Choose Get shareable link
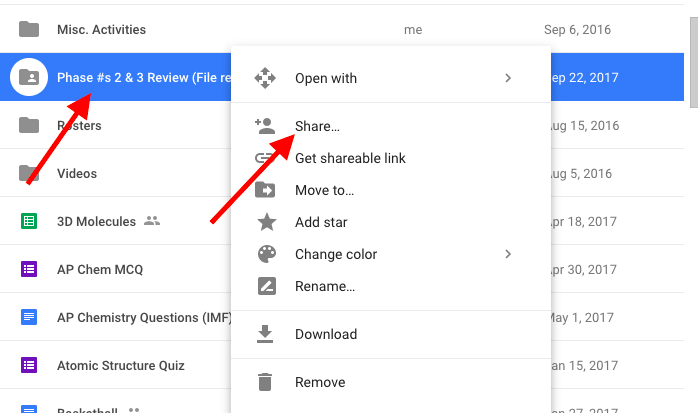The width and height of the screenshot is (698, 413). click(x=391, y=158)
